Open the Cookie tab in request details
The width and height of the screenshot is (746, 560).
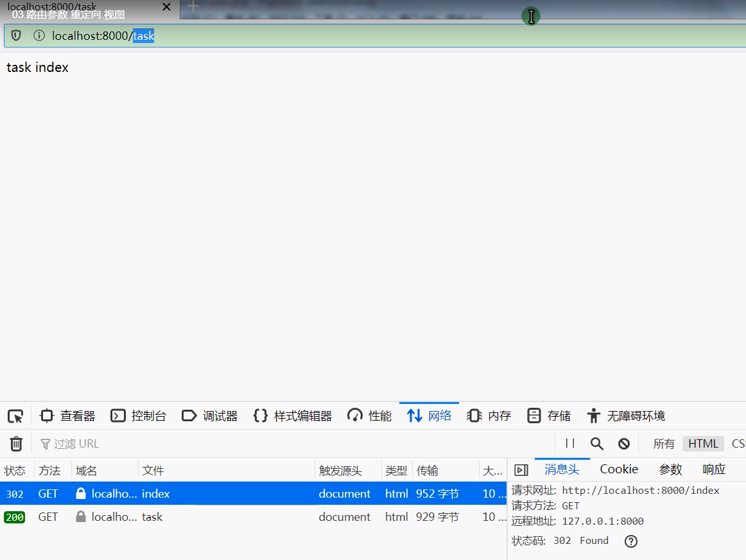(x=619, y=469)
